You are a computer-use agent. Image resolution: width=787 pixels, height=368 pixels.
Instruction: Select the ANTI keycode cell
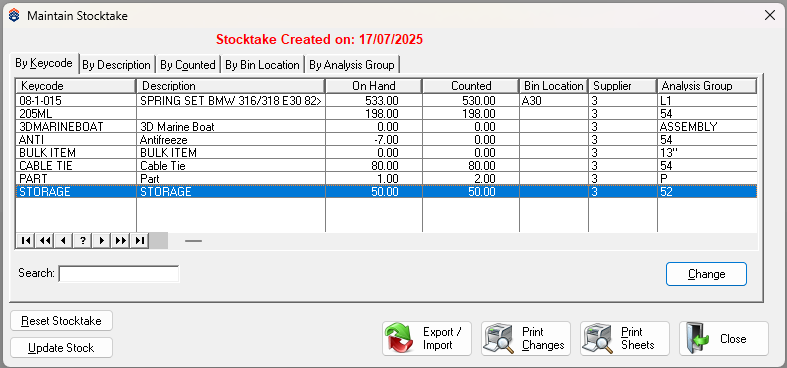click(x=76, y=140)
